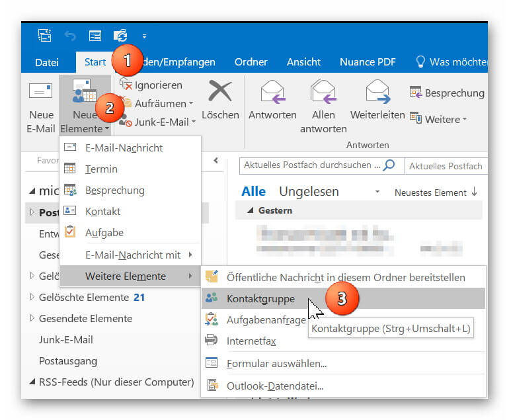Click Ignorieren in the ribbon
Viewport: 509px width, 420px height.
tap(151, 85)
